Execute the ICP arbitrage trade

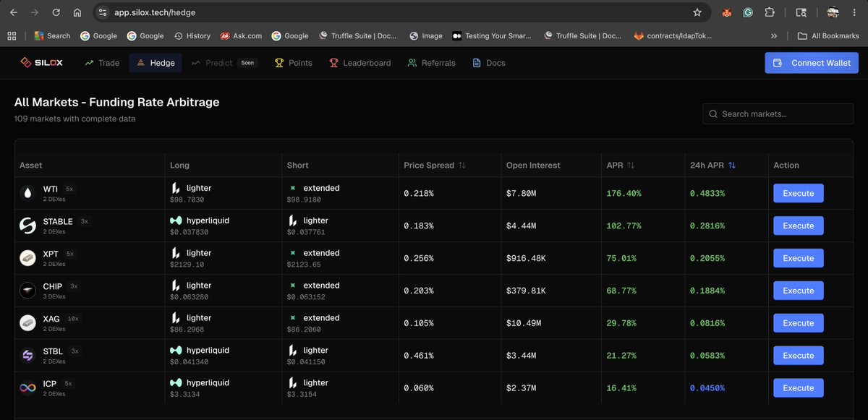[x=799, y=388]
